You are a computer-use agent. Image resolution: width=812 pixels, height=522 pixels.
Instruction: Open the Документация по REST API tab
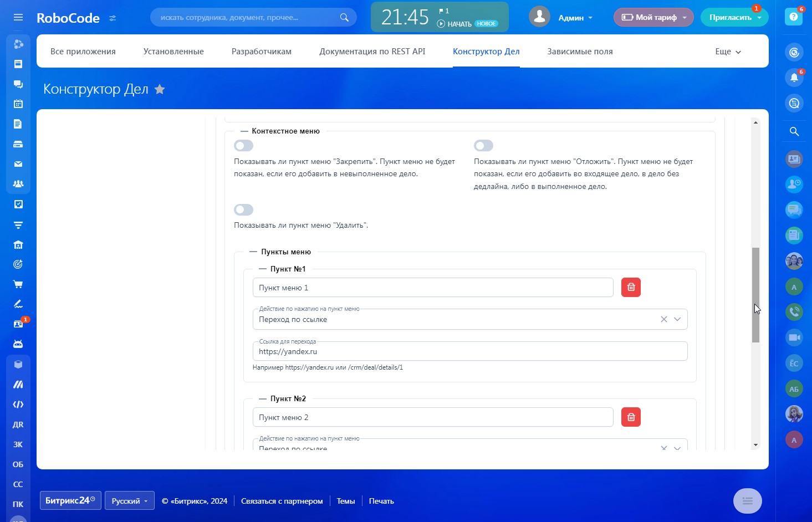(372, 52)
